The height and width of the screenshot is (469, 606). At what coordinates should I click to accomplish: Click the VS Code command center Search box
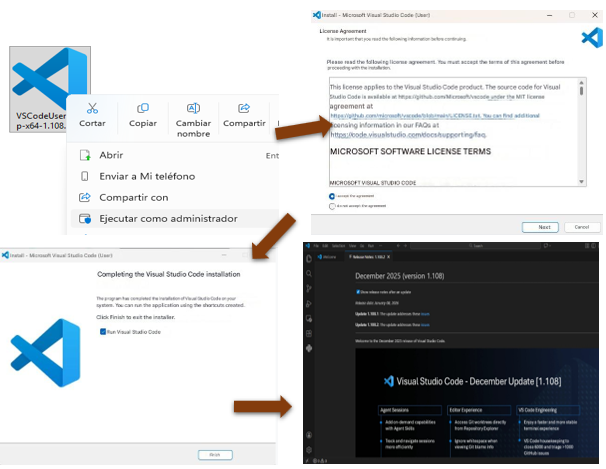475,246
